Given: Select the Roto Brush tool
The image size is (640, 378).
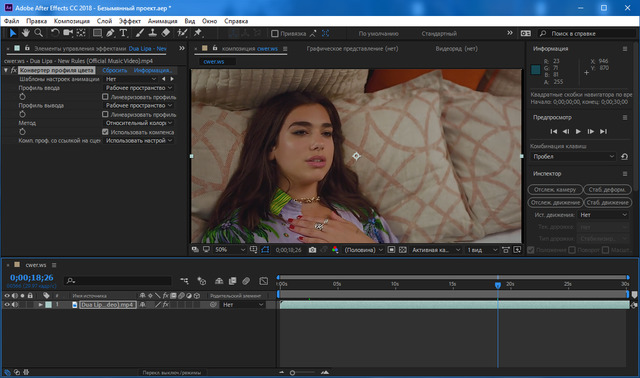Looking at the screenshot, I should (182, 33).
